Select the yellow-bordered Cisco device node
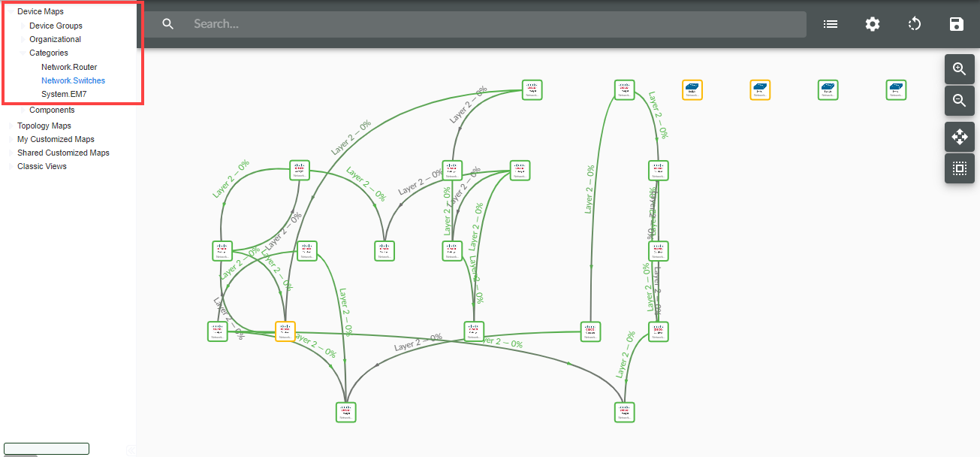Viewport: 980px width, 457px height. tap(285, 331)
